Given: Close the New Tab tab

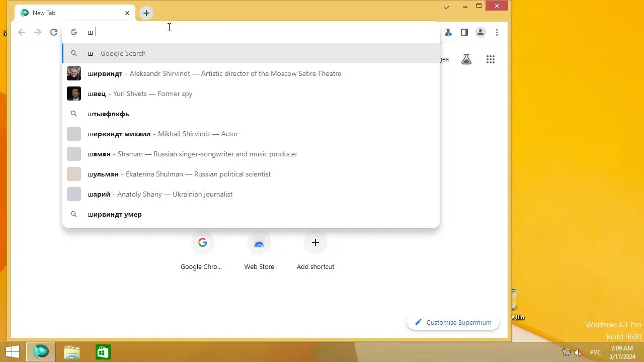Looking at the screenshot, I should click(x=127, y=13).
